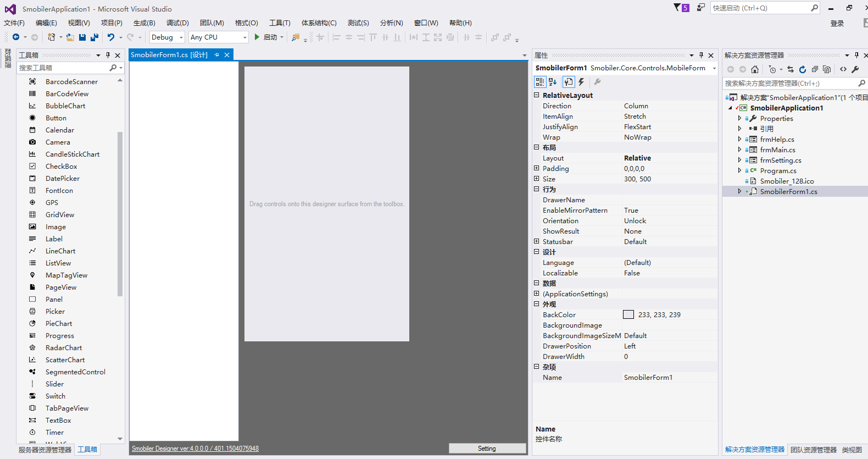Click the 启动 start debugging button
The height and width of the screenshot is (459, 868).
269,37
